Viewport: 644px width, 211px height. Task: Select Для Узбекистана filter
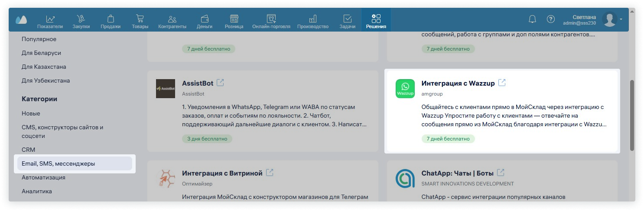tap(46, 81)
